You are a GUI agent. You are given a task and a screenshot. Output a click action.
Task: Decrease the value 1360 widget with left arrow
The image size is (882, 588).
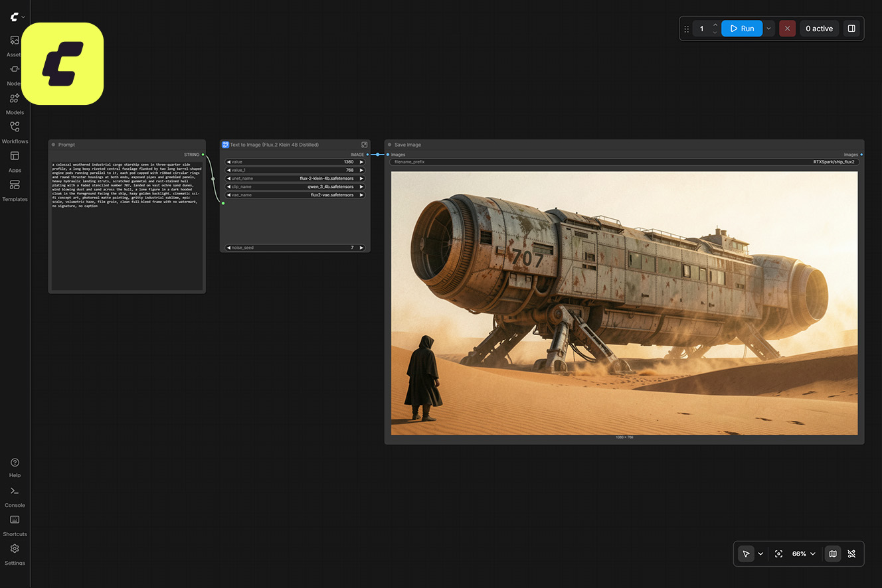point(229,162)
